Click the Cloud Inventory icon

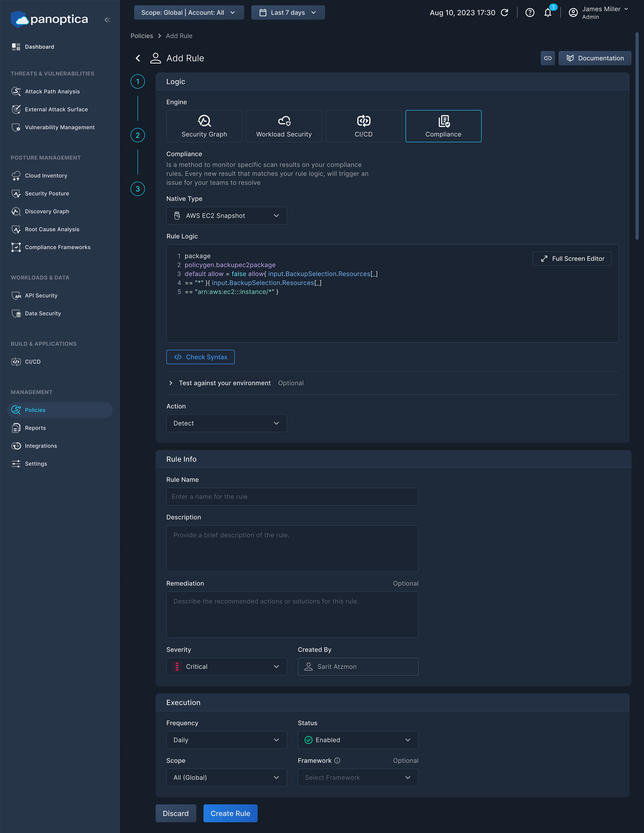[16, 175]
